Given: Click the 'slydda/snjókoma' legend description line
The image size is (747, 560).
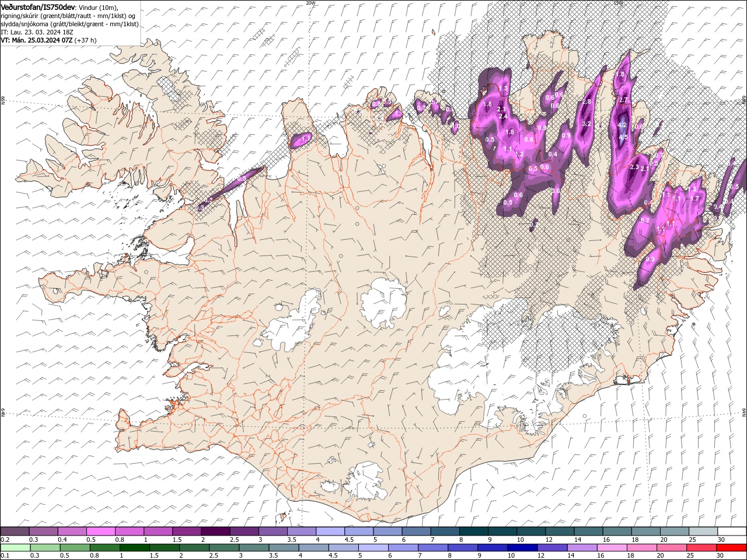Looking at the screenshot, I should 69,24.
